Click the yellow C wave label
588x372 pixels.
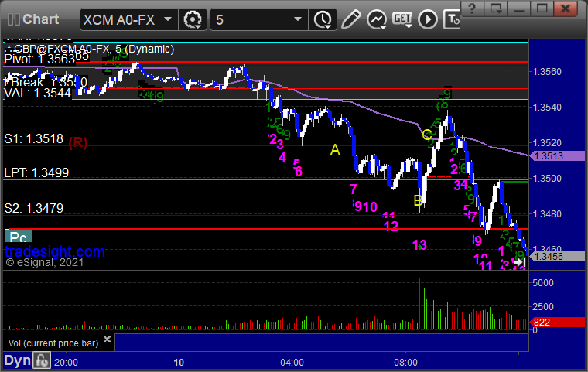(427, 135)
